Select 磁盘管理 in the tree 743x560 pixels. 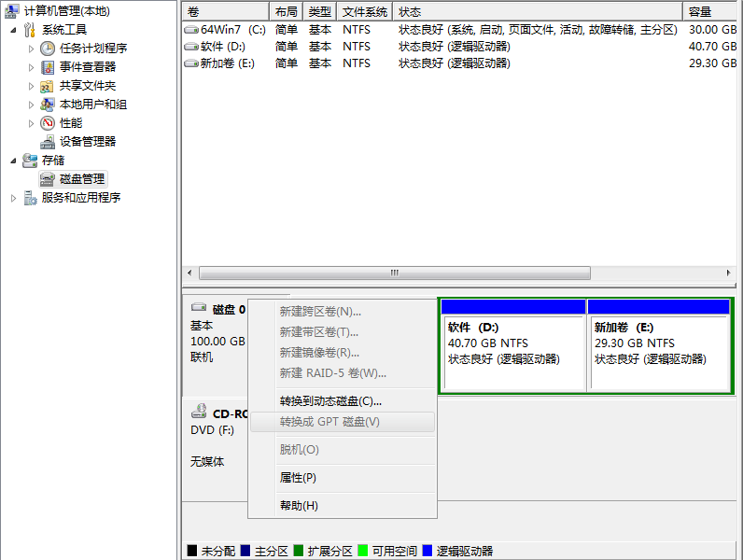tap(81, 179)
